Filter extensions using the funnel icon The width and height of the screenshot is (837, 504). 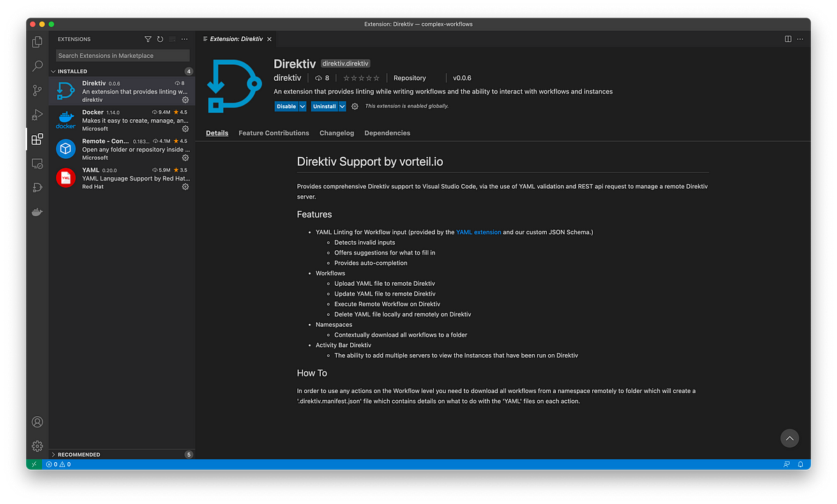coord(148,40)
